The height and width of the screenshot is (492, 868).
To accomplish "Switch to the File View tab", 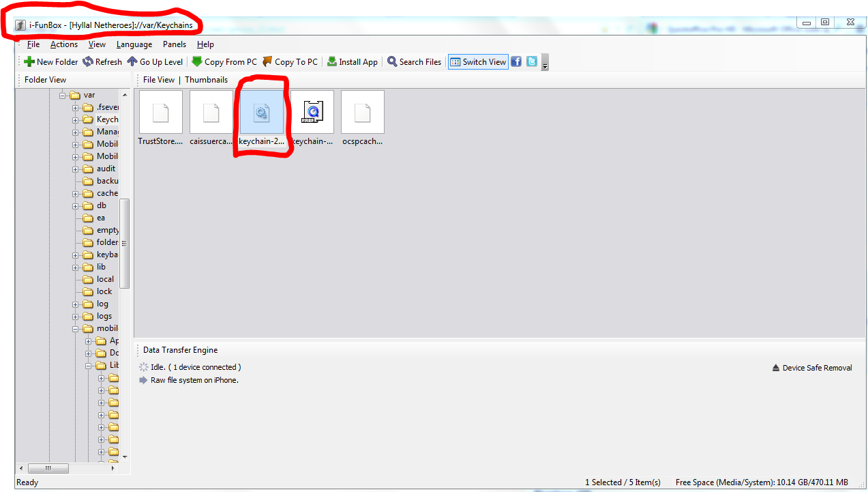I will (x=159, y=80).
